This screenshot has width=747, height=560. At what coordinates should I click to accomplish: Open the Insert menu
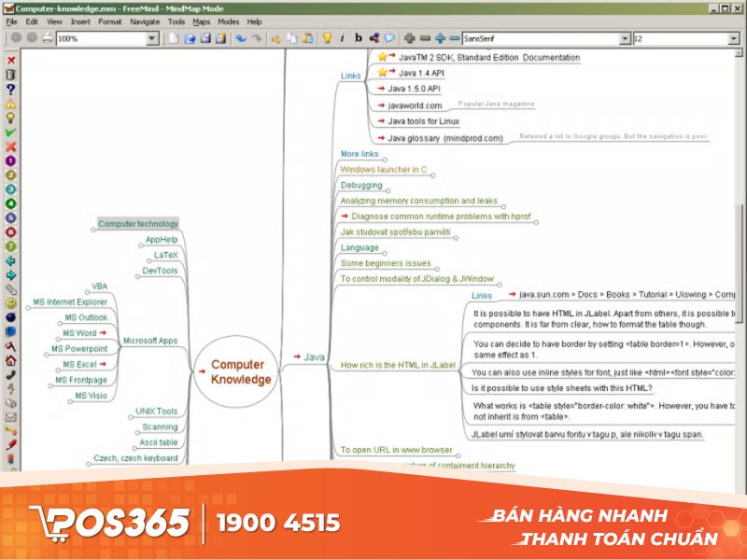[x=80, y=21]
